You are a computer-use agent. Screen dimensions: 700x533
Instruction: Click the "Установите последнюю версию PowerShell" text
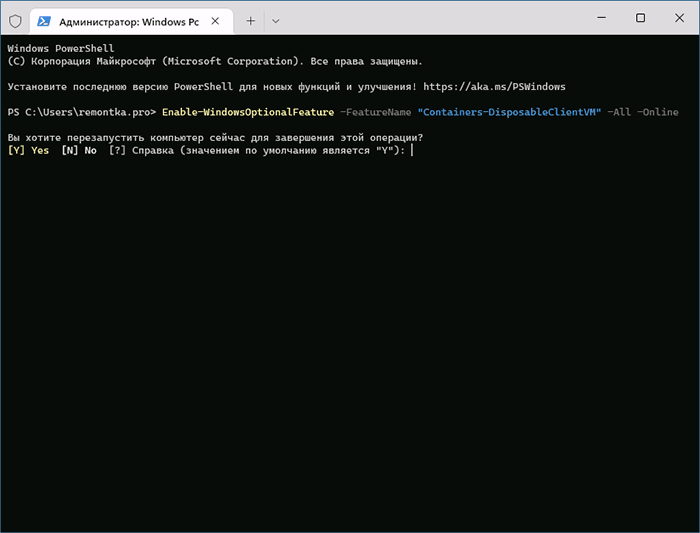pos(120,87)
